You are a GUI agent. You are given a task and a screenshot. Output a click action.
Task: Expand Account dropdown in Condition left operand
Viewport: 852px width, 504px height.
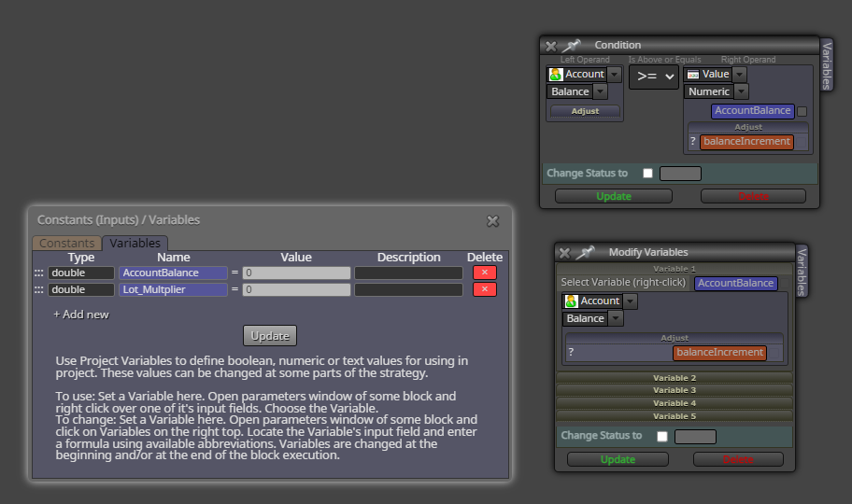615,74
